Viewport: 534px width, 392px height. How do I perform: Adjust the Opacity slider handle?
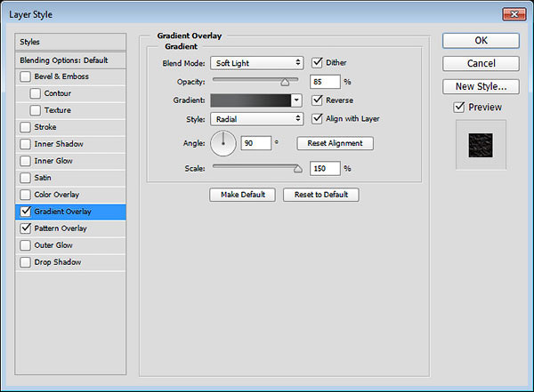[285, 82]
